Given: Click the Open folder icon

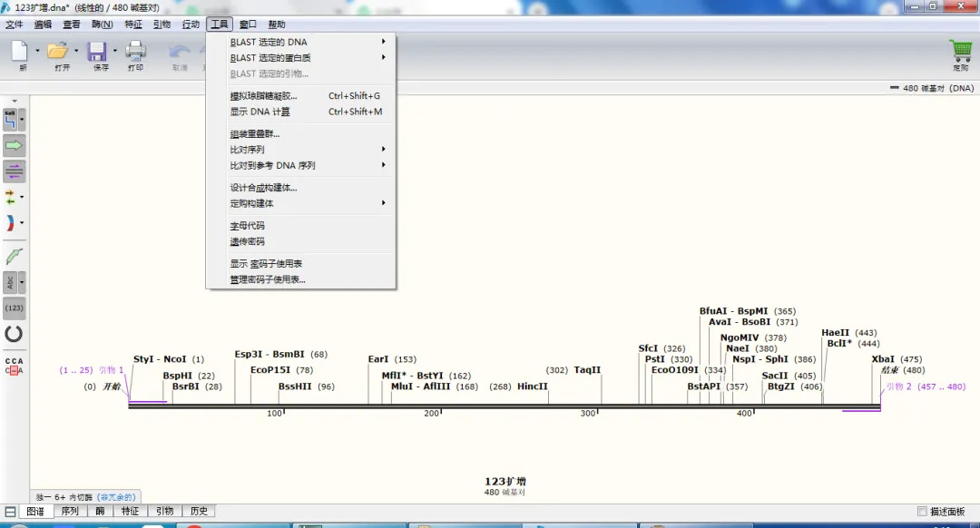Looking at the screenshot, I should pos(58,52).
